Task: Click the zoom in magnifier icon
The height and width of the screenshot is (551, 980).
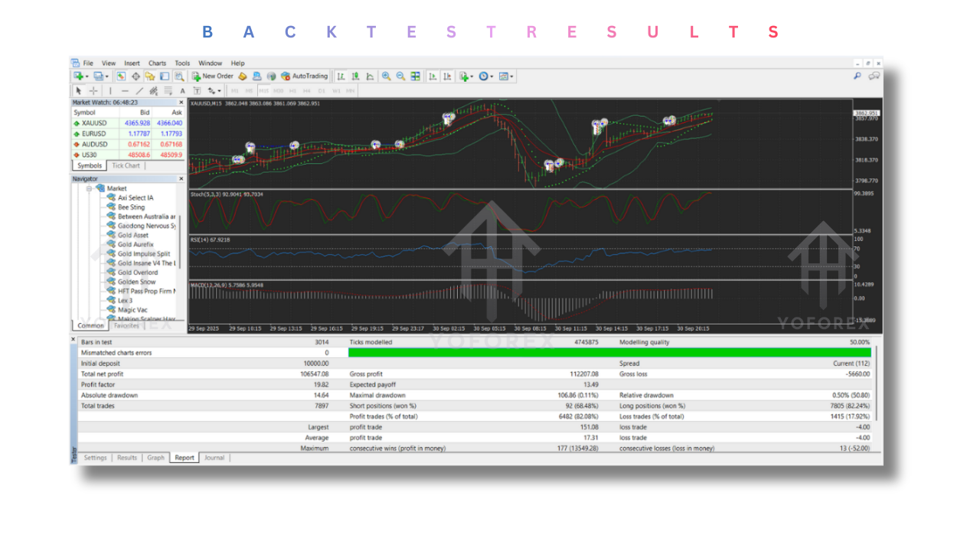Action: point(387,77)
